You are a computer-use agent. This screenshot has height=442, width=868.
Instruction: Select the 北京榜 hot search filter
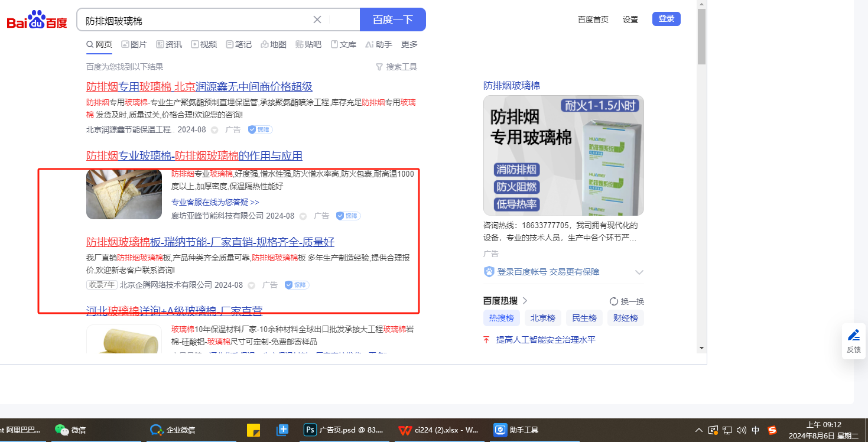coord(542,318)
